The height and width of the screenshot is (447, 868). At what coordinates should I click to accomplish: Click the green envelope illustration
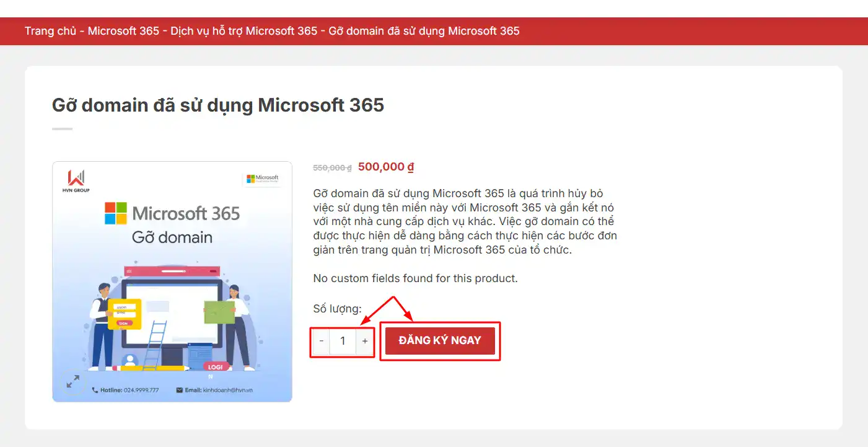219,312
